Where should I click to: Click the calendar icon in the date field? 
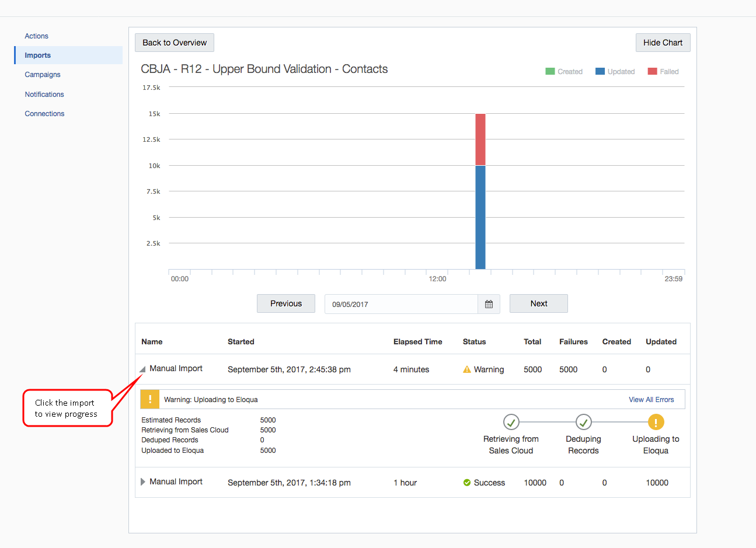(489, 303)
